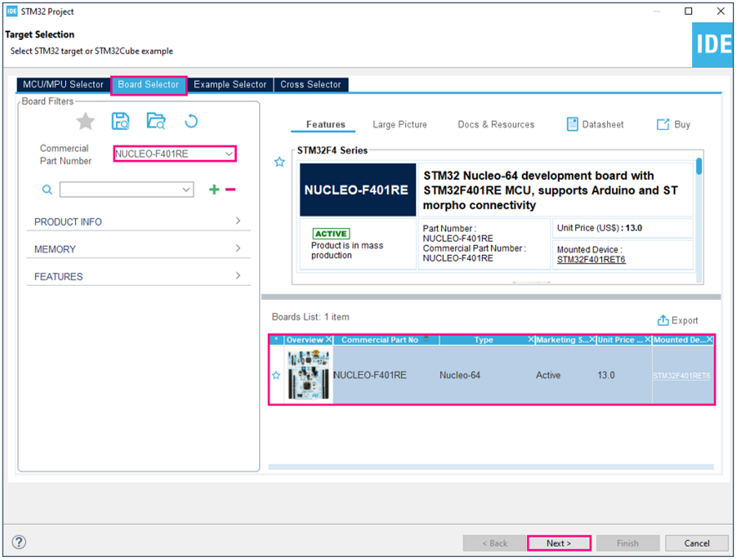The height and width of the screenshot is (560, 737).
Task: Maximize the STM32 Project window
Action: point(688,12)
